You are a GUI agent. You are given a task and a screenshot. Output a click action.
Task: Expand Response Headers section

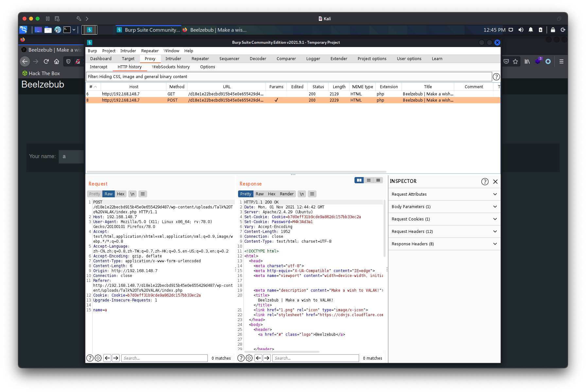(x=444, y=244)
